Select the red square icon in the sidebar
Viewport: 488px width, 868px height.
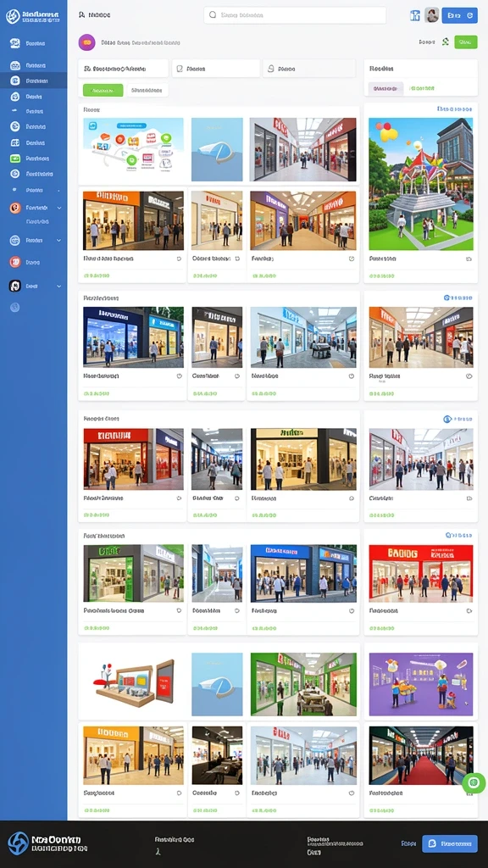(15, 262)
